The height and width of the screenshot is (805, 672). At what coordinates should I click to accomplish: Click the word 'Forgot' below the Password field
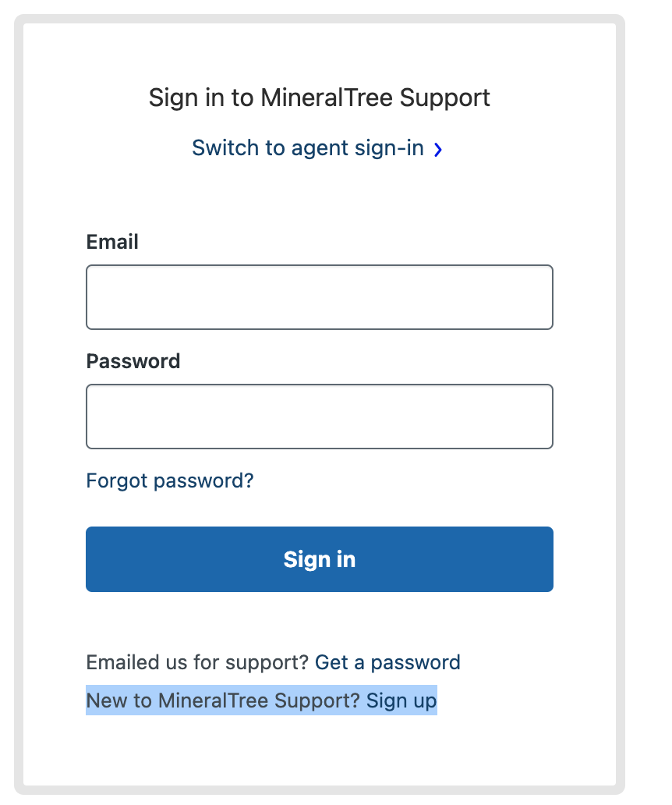coord(117,481)
